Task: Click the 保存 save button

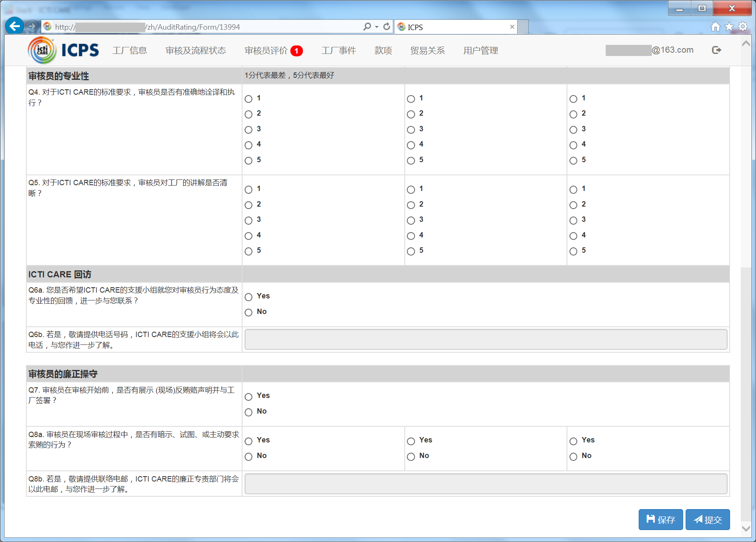Action: pos(660,519)
